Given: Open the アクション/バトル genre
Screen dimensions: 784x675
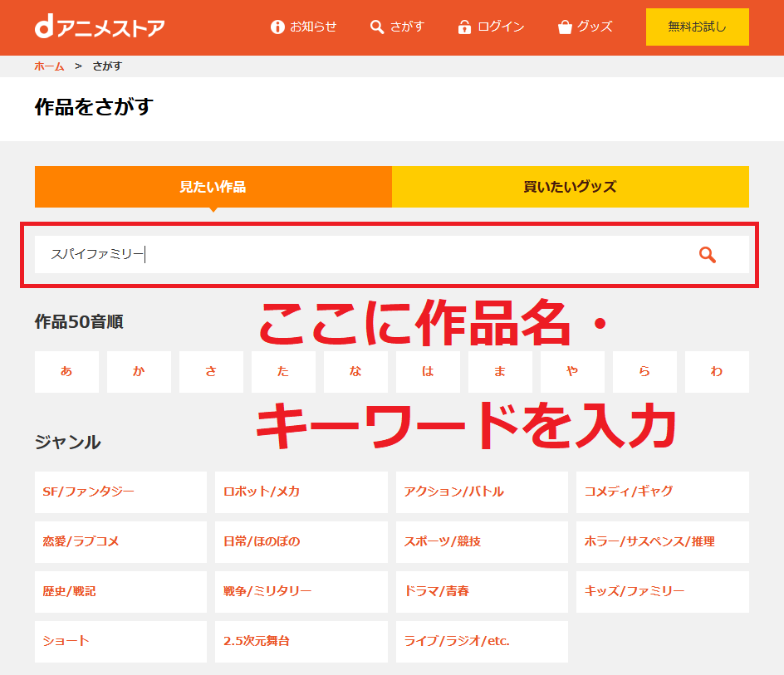Looking at the screenshot, I should click(x=482, y=492).
